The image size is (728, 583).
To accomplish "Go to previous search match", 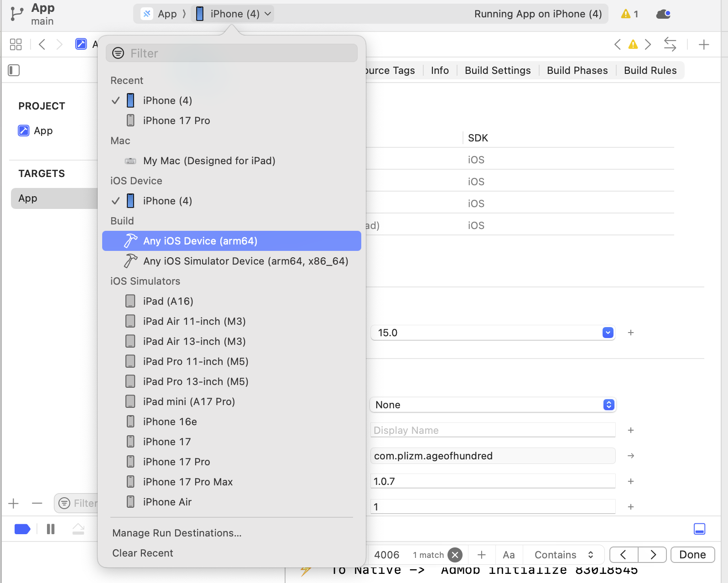I will [624, 555].
